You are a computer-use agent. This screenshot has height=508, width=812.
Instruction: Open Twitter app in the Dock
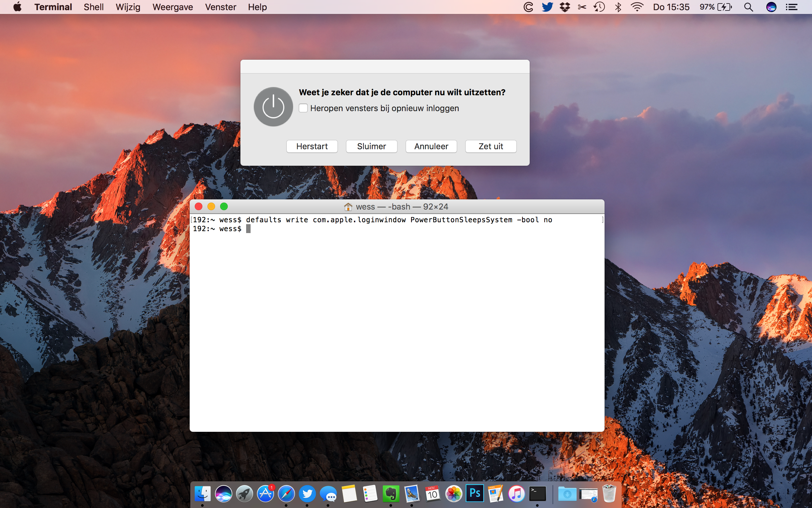(x=307, y=494)
